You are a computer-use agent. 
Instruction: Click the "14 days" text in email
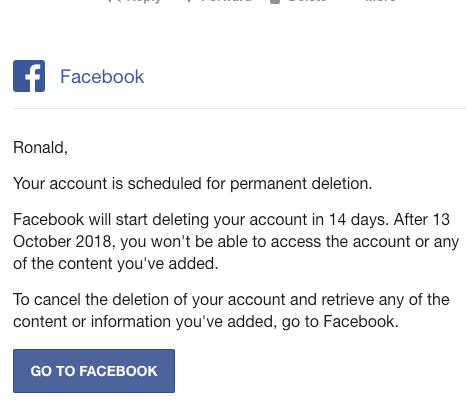click(359, 220)
